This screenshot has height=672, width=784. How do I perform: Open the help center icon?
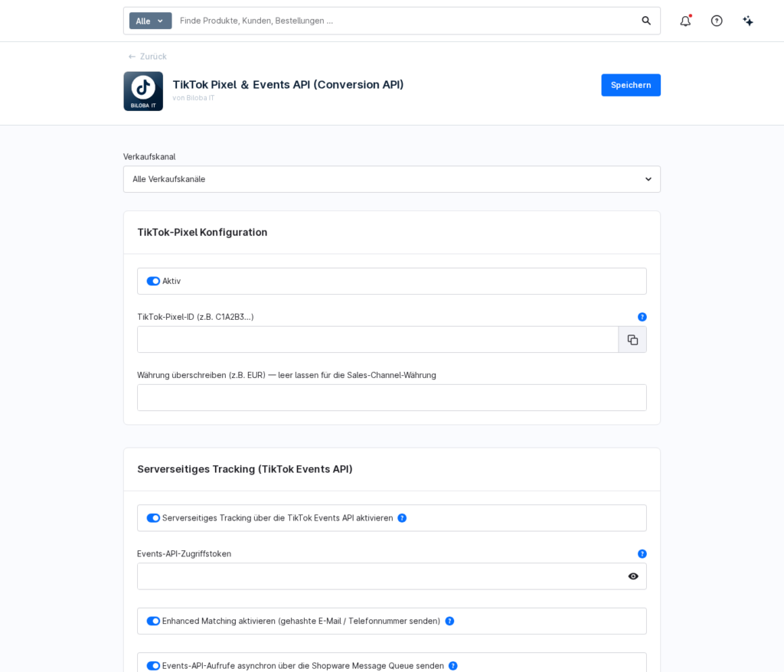717,21
